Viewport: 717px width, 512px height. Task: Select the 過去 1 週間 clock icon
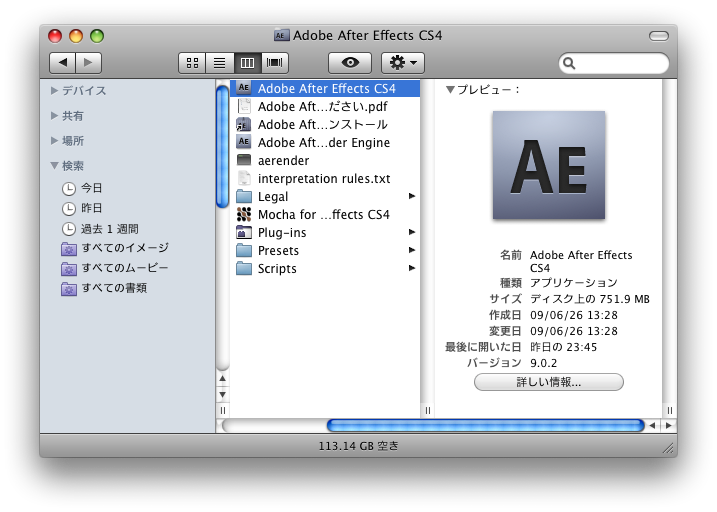tap(69, 229)
